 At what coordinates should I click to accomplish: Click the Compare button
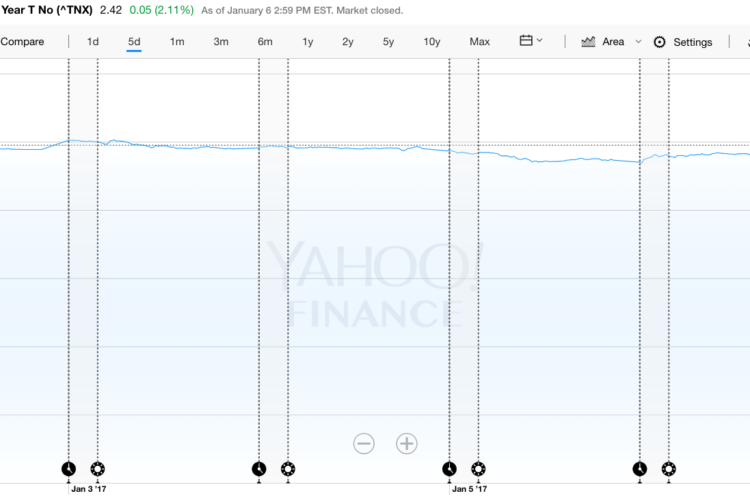[x=22, y=42]
